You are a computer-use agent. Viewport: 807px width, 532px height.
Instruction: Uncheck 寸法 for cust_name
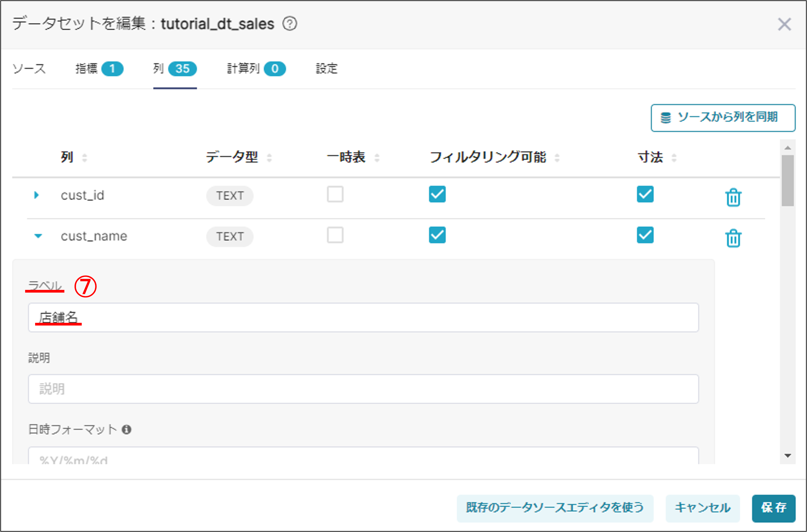point(645,235)
